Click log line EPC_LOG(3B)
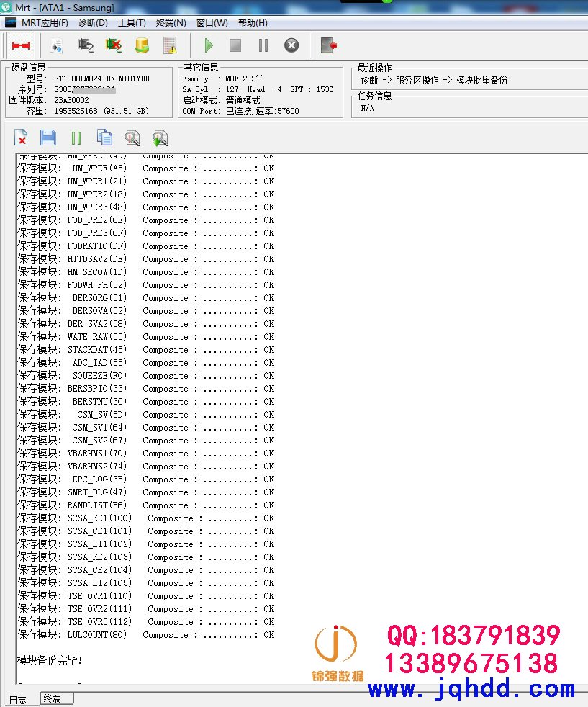The height and width of the screenshot is (707, 588). 145,479
